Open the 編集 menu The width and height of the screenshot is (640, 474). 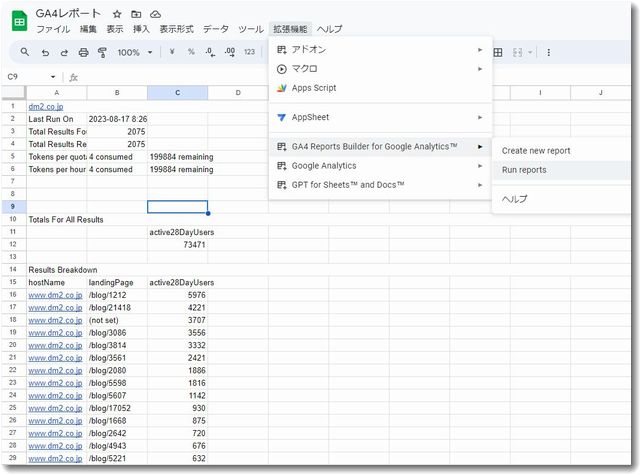(88, 29)
